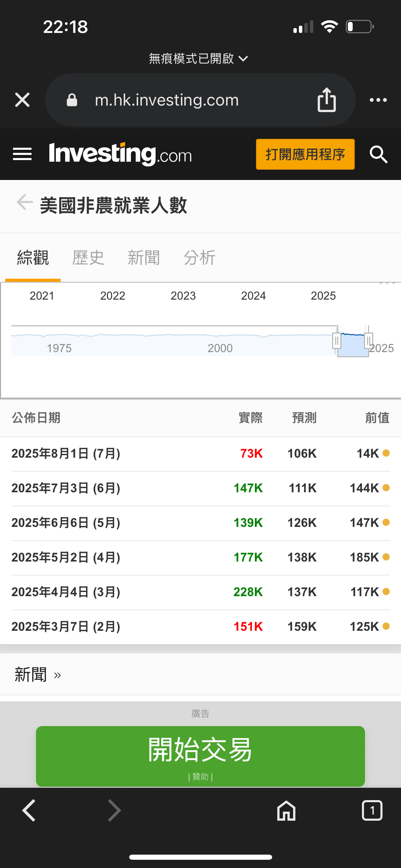Viewport: 401px width, 868px height.
Task: Switch to the 新聞 tab
Action: (x=144, y=257)
